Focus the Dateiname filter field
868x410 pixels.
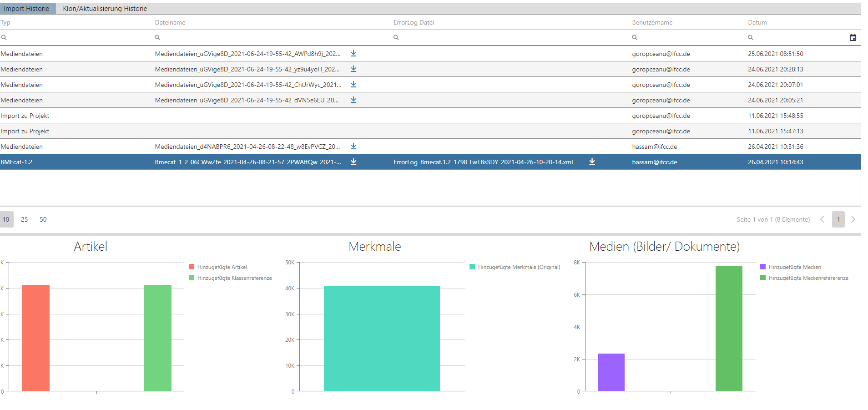pos(271,38)
